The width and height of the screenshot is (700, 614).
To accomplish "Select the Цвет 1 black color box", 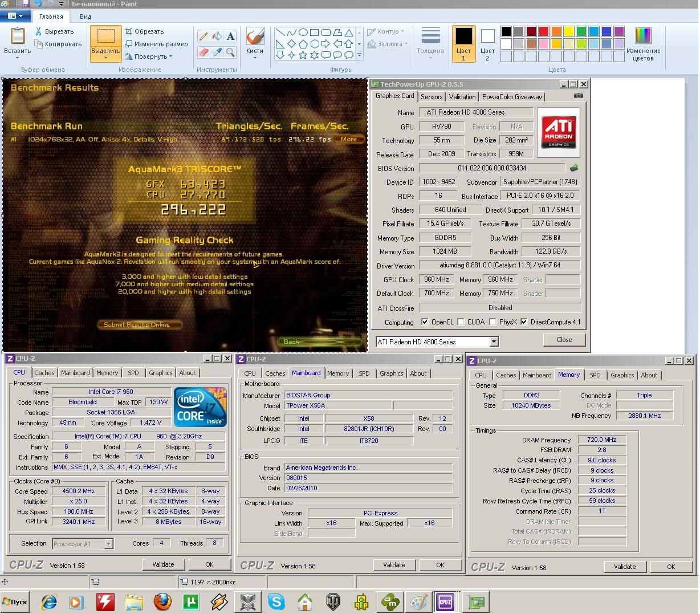I will click(x=463, y=44).
